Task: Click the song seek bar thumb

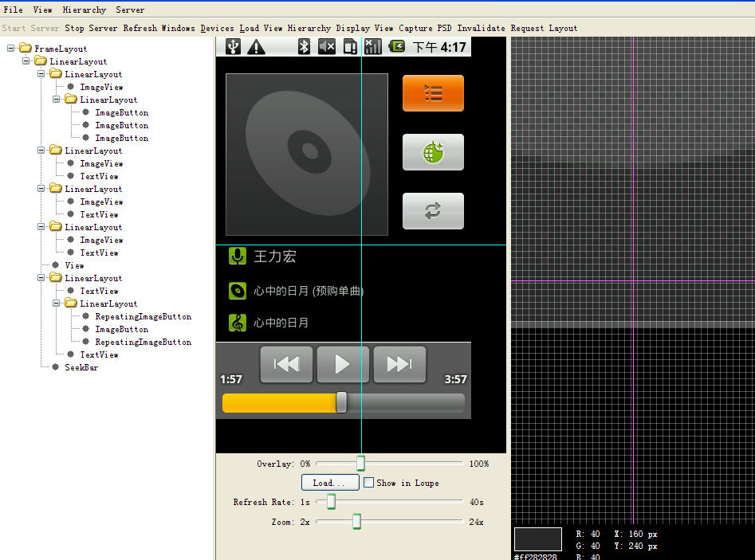Action: click(x=341, y=402)
